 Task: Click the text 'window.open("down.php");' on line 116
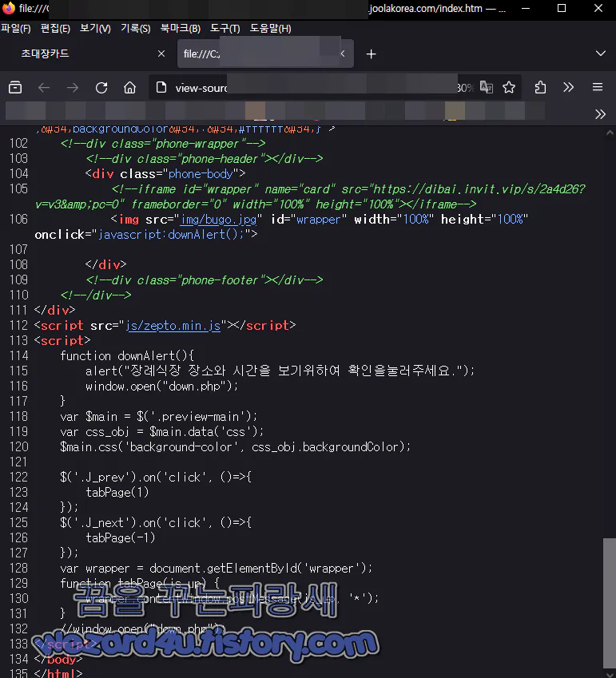coord(161,387)
